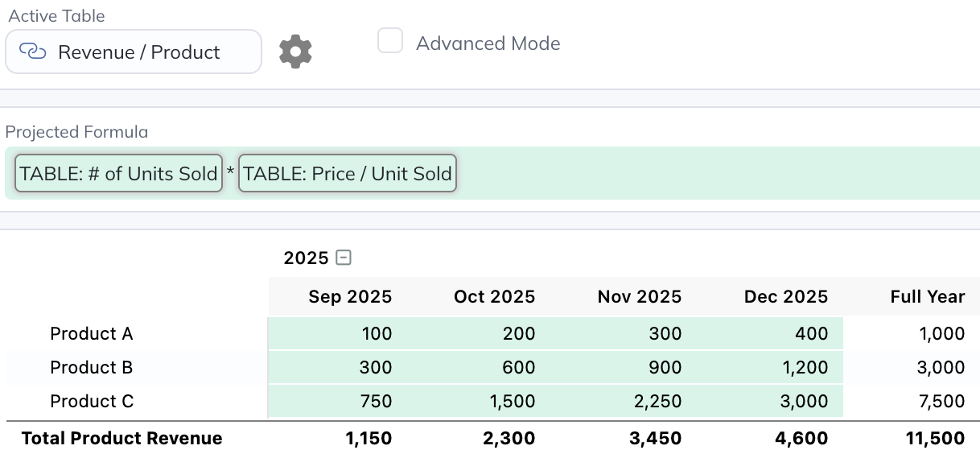The width and height of the screenshot is (980, 454).
Task: Click Product B's Dec 2025 cell value 1,200
Action: pos(805,367)
